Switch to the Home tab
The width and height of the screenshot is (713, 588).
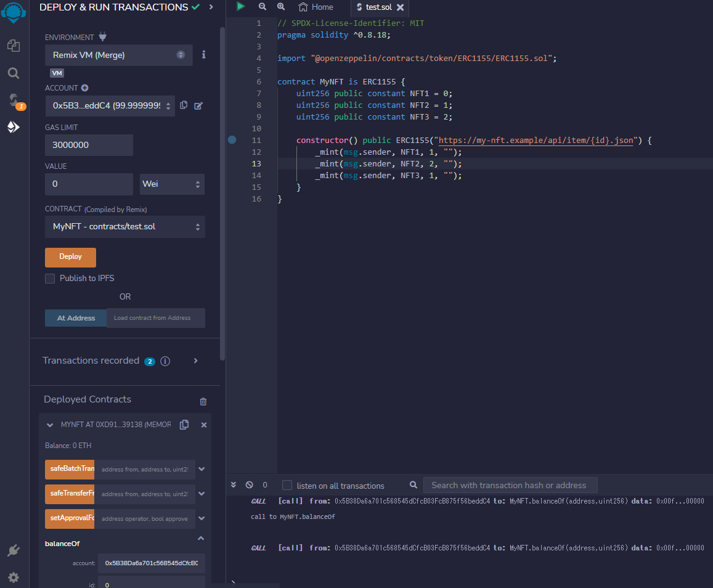(x=316, y=7)
